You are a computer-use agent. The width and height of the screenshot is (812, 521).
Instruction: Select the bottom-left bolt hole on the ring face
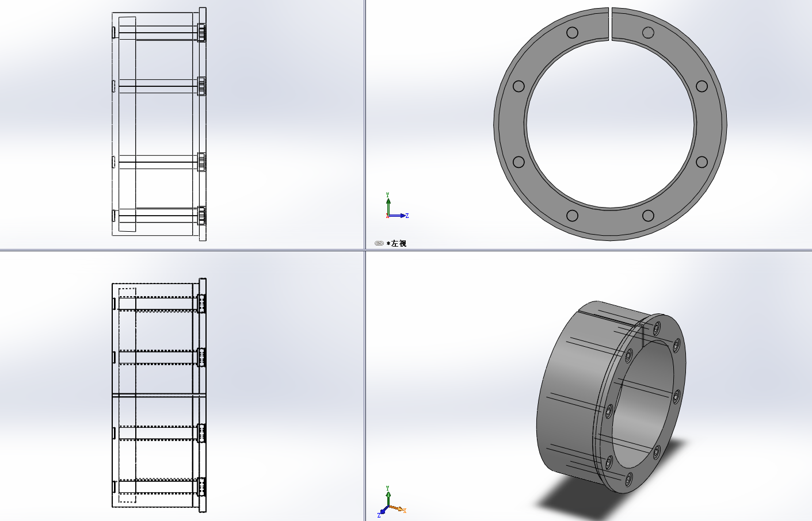tap(572, 216)
